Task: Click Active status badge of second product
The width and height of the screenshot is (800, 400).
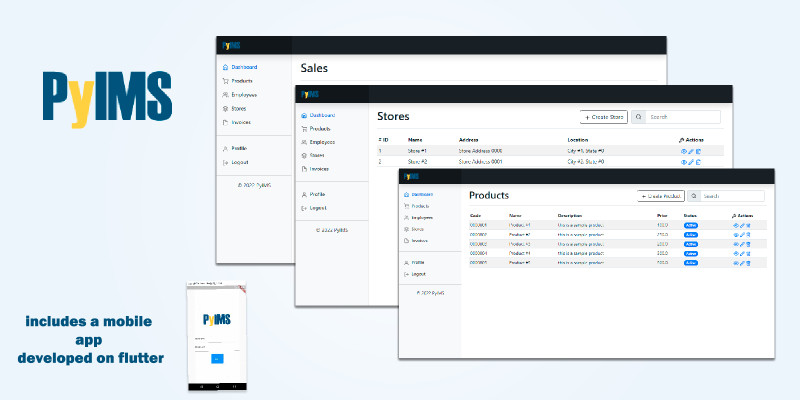Action: point(690,235)
